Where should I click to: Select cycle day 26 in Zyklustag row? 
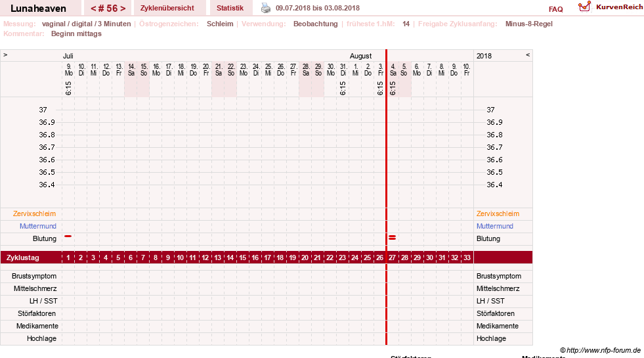pyautogui.click(x=379, y=257)
